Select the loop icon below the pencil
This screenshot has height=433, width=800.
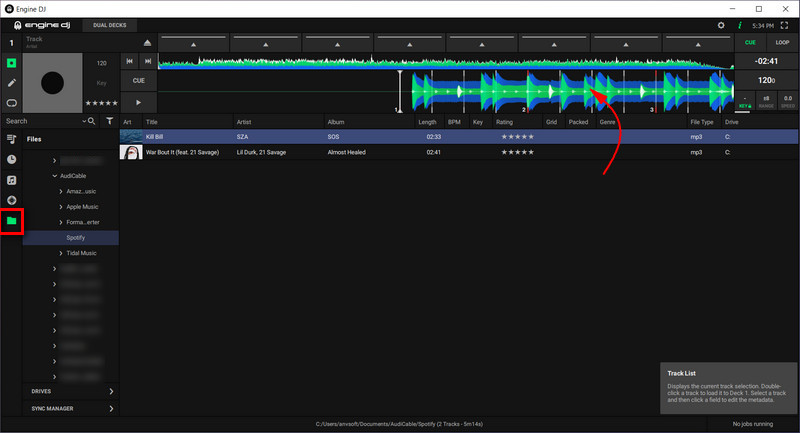(11, 103)
